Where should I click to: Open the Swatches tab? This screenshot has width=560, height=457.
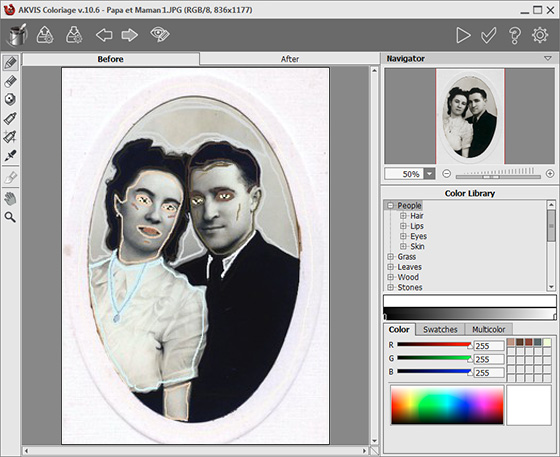point(440,329)
